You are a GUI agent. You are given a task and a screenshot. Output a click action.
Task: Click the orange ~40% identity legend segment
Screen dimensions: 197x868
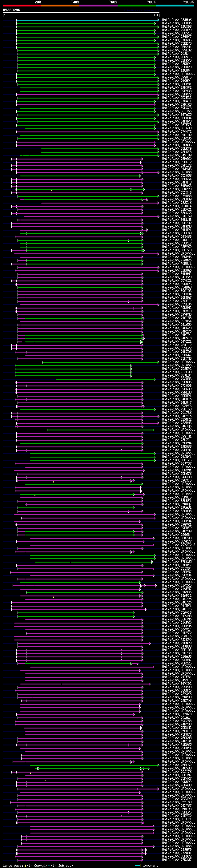(60, 6)
